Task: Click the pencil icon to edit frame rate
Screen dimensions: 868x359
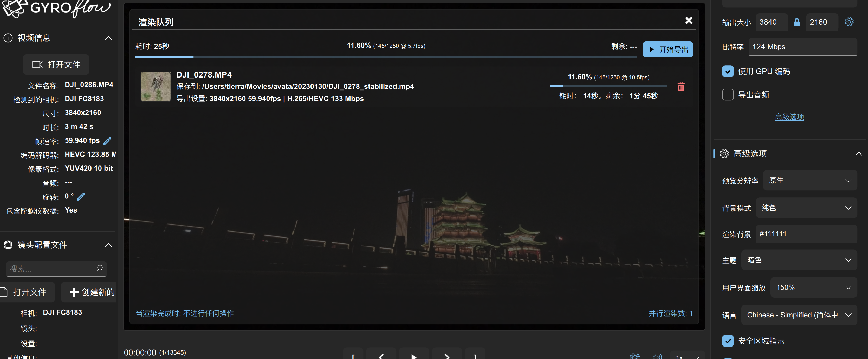Action: [x=107, y=141]
